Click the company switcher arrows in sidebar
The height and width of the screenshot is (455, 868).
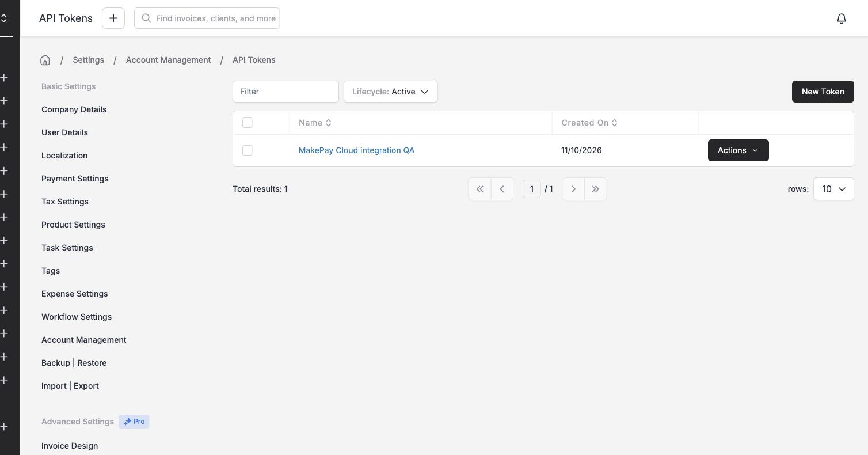point(4,18)
